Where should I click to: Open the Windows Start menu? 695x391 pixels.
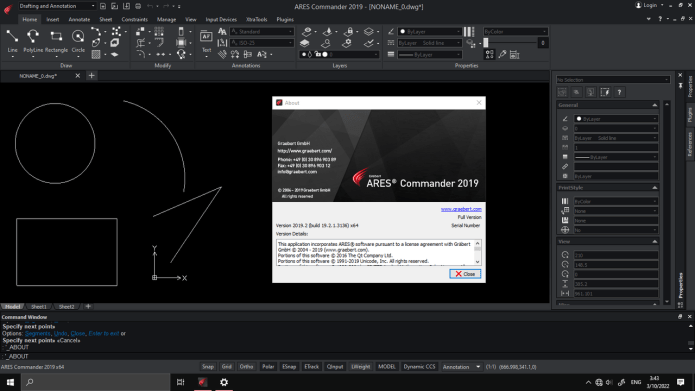[x=10, y=382]
